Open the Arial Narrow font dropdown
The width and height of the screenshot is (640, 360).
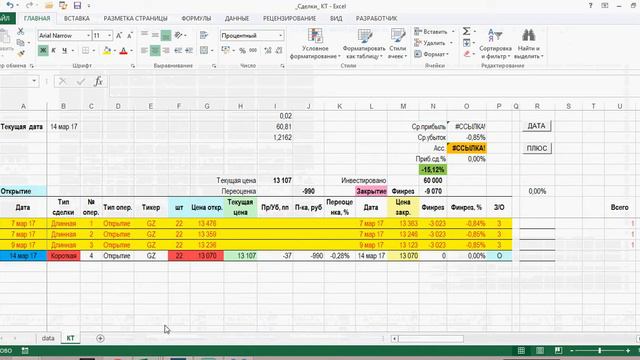pos(88,36)
